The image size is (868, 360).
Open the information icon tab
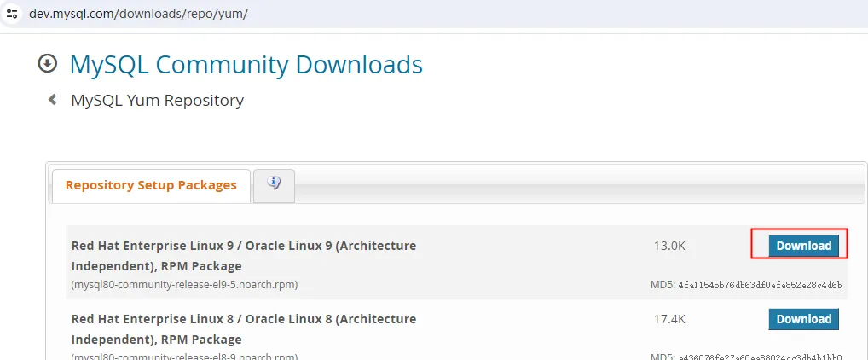pos(274,183)
